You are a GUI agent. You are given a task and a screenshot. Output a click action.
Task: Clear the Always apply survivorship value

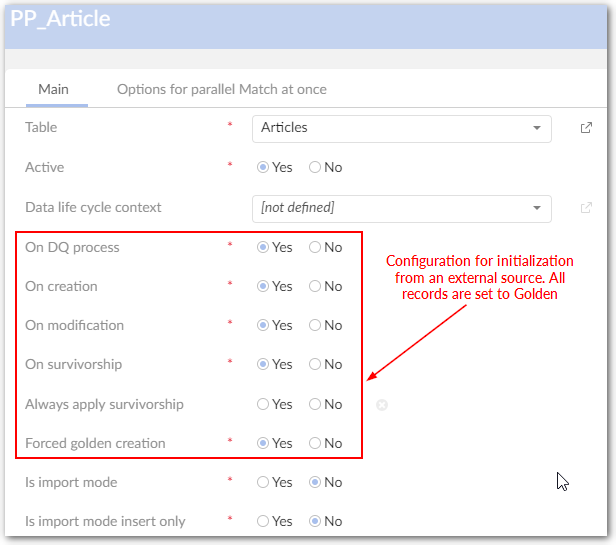[x=382, y=405]
